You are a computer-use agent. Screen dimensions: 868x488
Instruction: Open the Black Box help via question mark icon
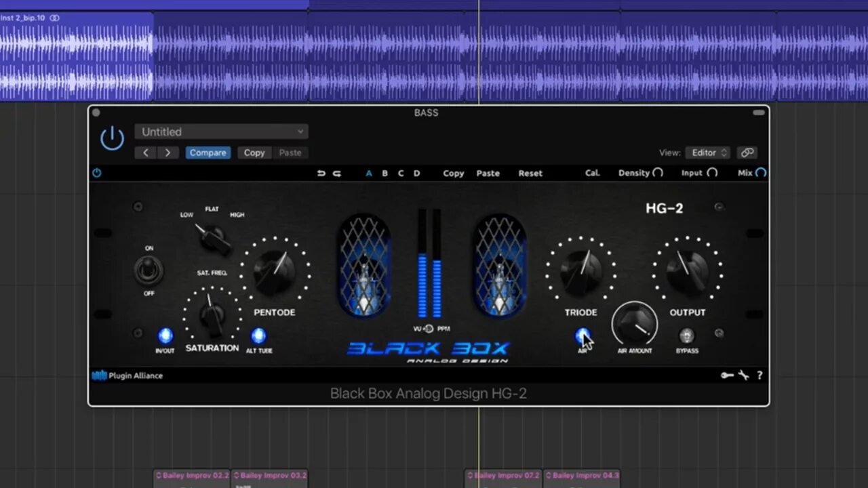pos(759,375)
